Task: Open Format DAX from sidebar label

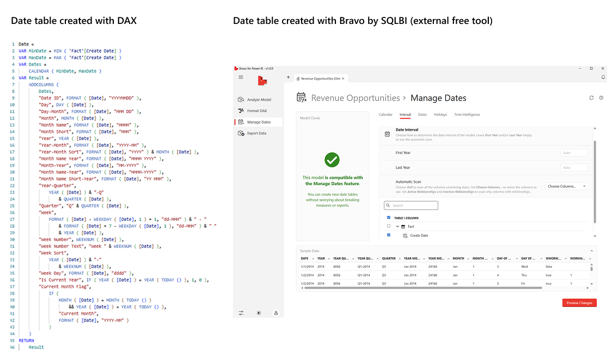Action: tap(257, 110)
